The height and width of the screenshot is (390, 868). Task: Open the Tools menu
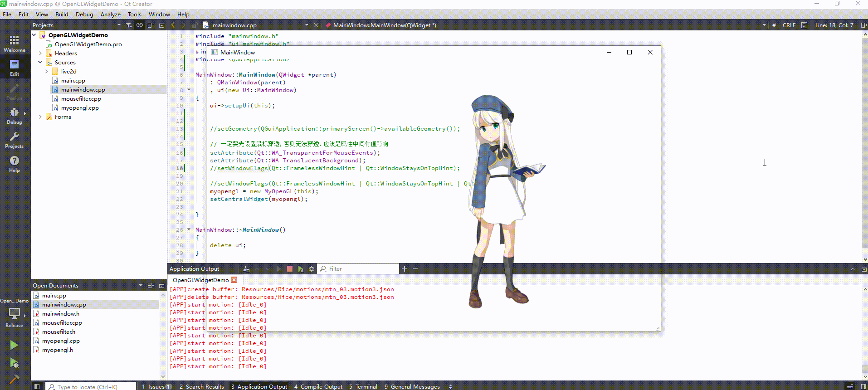coord(135,14)
